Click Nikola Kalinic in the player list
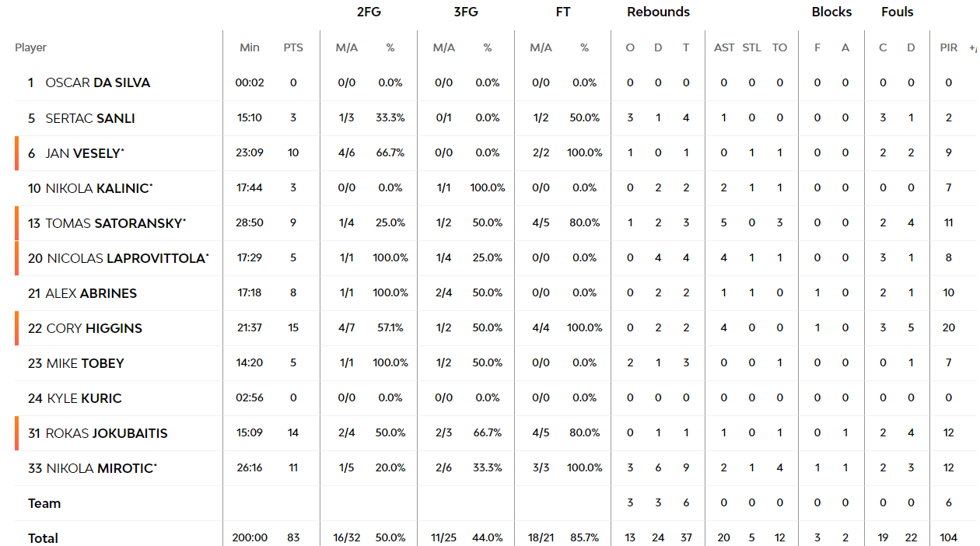 tap(100, 188)
